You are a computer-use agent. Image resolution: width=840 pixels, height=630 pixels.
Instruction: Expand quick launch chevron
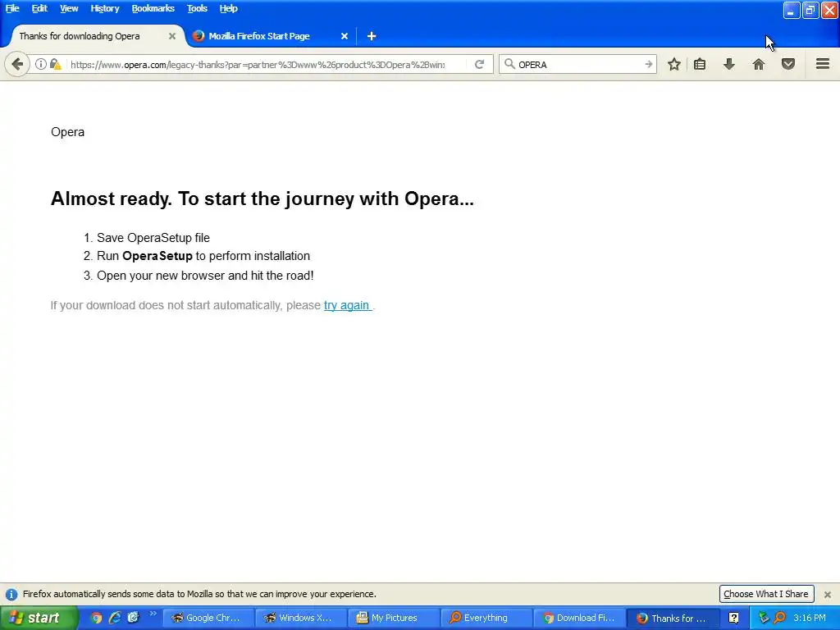[153, 614]
